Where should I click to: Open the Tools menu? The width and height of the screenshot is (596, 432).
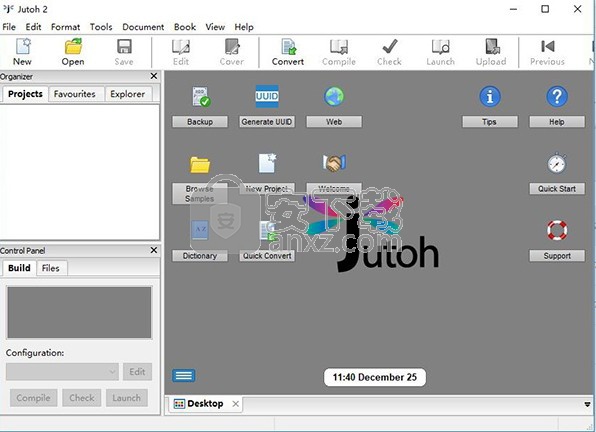click(101, 27)
